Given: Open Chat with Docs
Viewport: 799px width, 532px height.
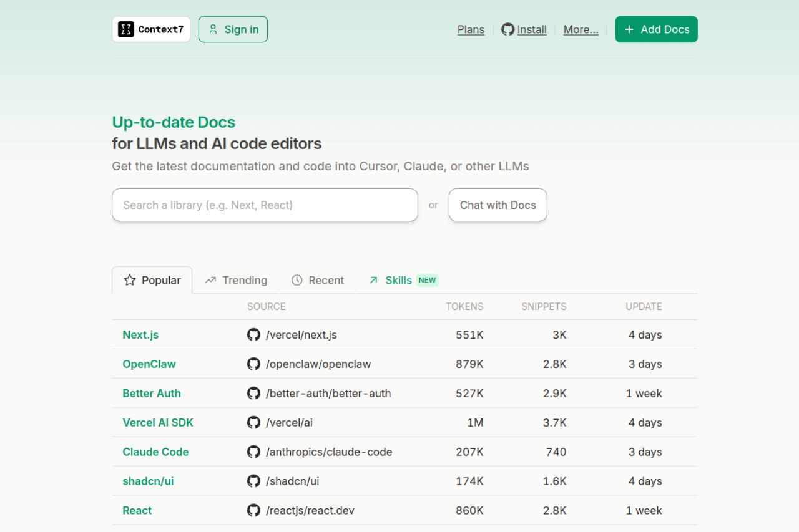Looking at the screenshot, I should pos(498,205).
